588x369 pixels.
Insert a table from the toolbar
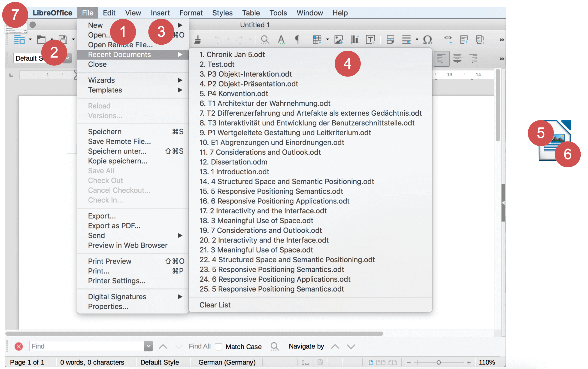pos(317,39)
